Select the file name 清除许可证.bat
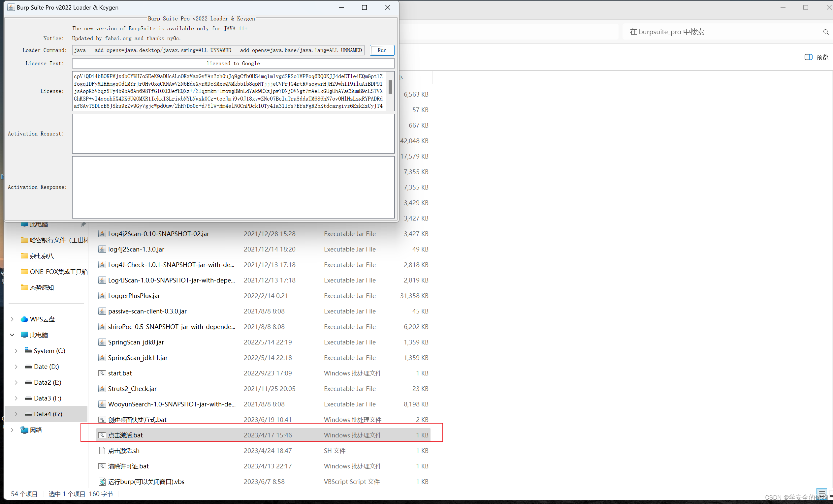 pyautogui.click(x=128, y=466)
